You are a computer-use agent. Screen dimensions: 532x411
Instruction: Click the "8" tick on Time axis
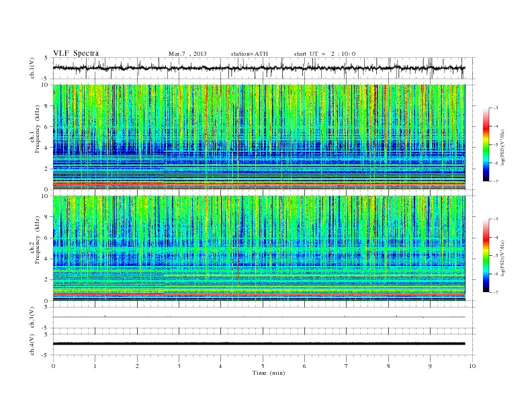pyautogui.click(x=388, y=366)
